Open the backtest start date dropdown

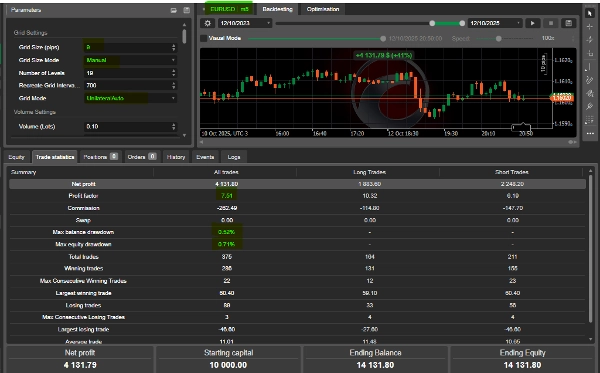245,23
